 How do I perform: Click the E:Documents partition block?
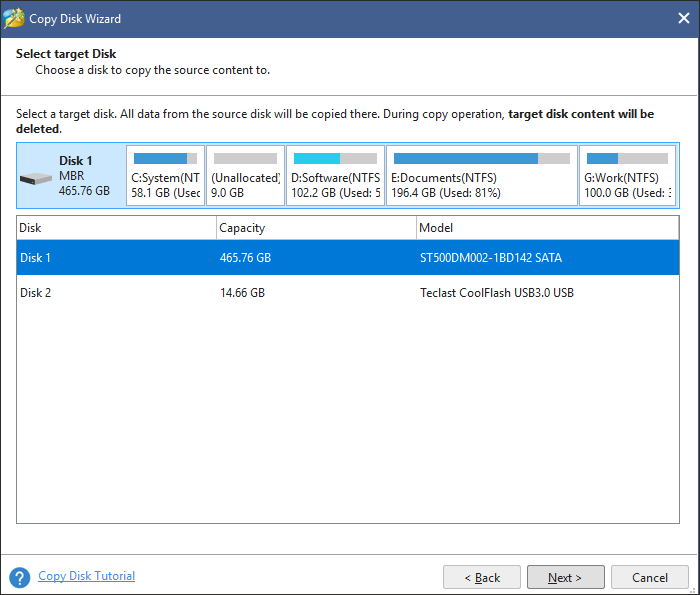[x=482, y=175]
